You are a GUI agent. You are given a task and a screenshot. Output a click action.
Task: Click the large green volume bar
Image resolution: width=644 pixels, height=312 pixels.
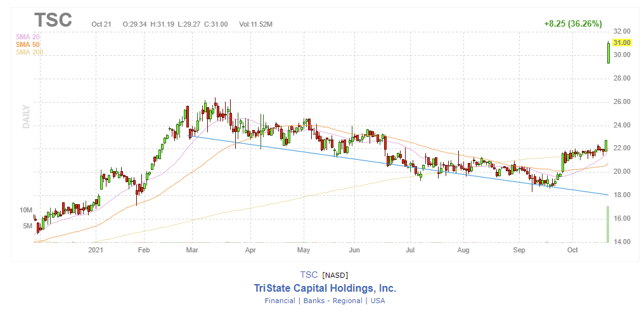[x=608, y=224]
